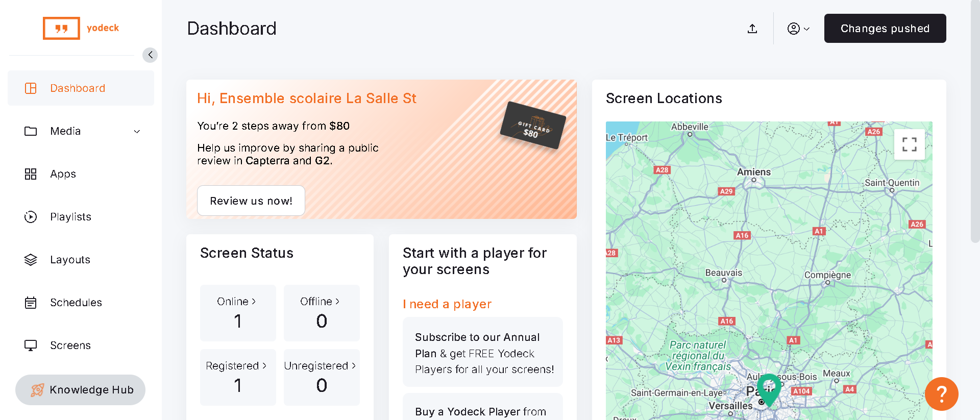Click the green location pin on the map
Image resolution: width=980 pixels, height=420 pixels.
coord(769,388)
